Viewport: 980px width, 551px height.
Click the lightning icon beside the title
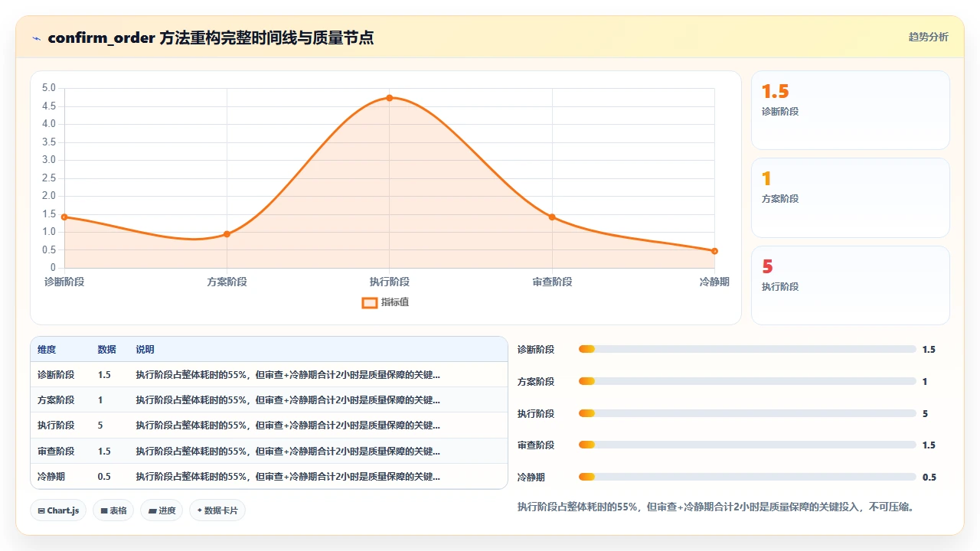click(x=37, y=38)
